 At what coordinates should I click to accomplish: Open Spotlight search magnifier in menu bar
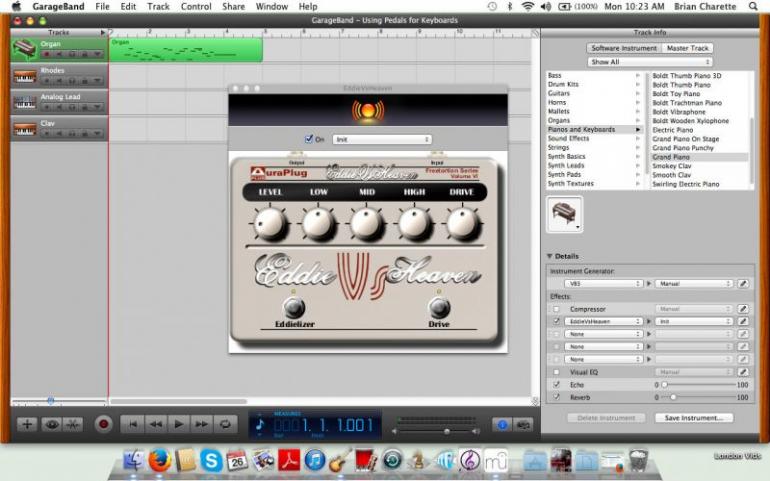[x=753, y=6]
